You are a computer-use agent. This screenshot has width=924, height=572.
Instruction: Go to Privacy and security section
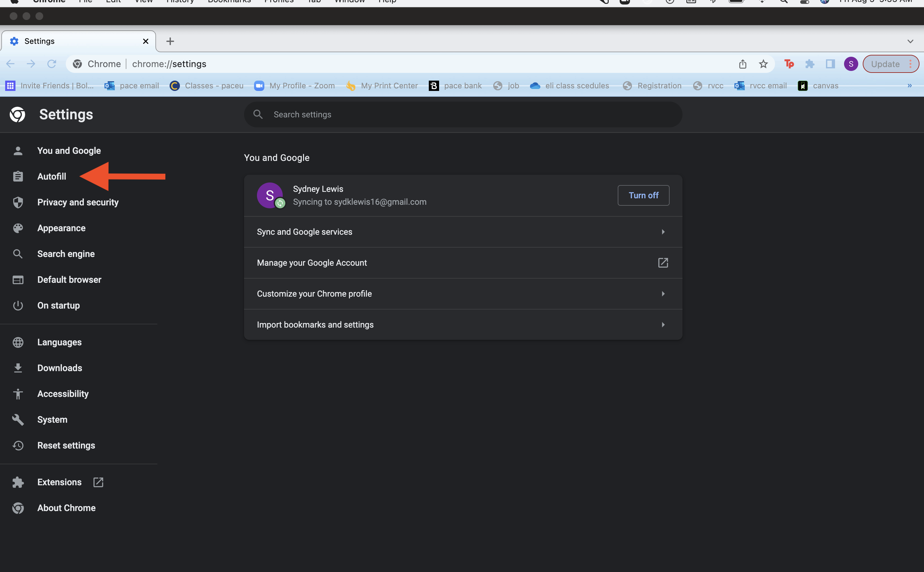click(77, 202)
